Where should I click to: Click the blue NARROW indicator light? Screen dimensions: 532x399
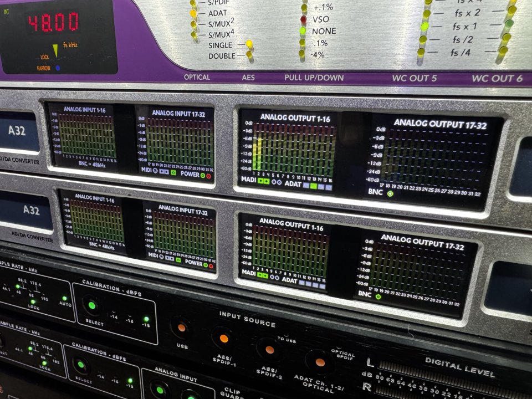(57, 68)
